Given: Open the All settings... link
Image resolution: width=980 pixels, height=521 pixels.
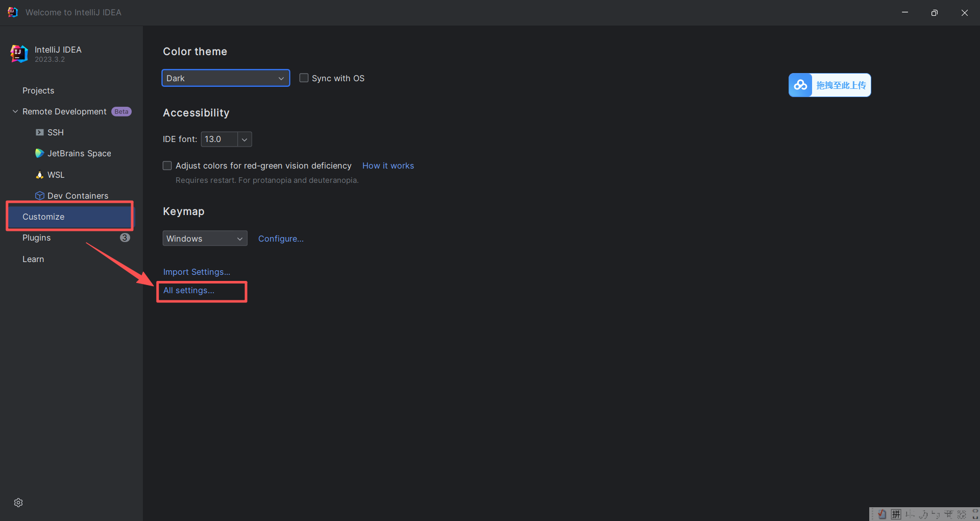Looking at the screenshot, I should 189,290.
